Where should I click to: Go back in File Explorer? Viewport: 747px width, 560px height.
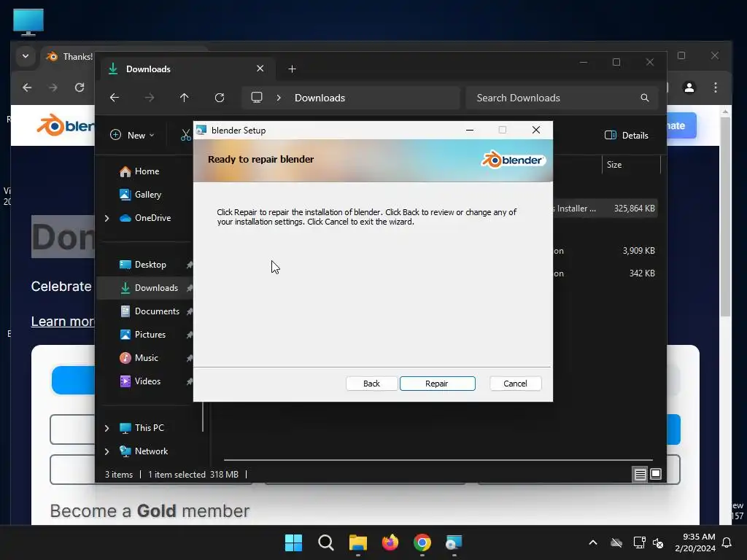click(115, 98)
